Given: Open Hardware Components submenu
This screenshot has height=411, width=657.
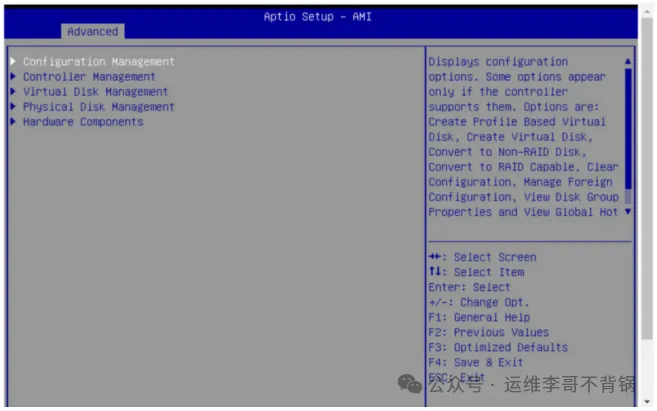Looking at the screenshot, I should [83, 122].
